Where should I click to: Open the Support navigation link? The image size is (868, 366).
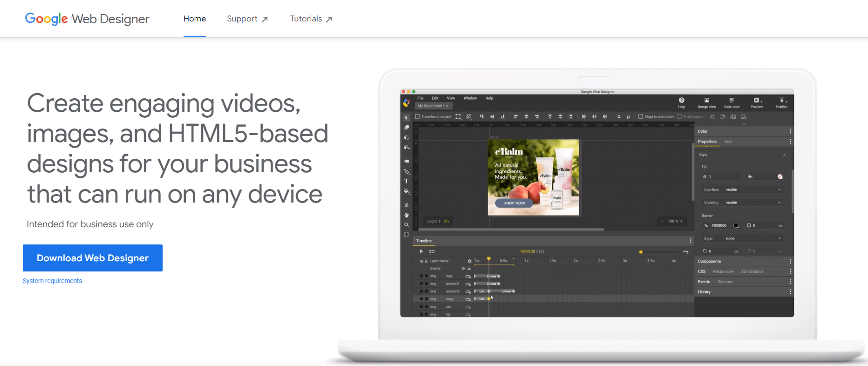tap(247, 19)
